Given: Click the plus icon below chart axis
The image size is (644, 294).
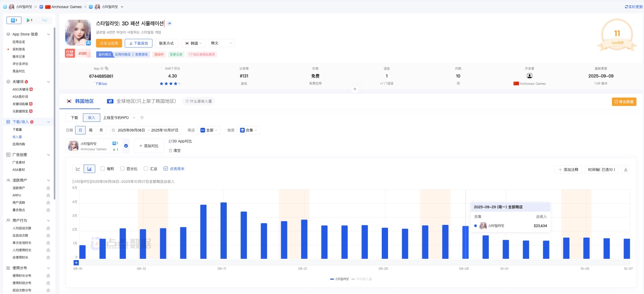Looking at the screenshot, I should (x=76, y=263).
